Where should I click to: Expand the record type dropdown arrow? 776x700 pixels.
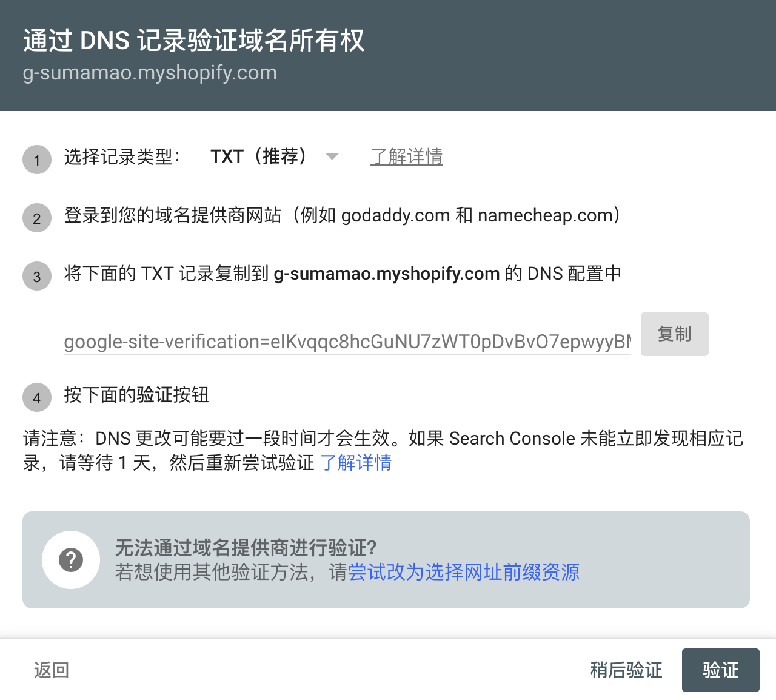(332, 156)
